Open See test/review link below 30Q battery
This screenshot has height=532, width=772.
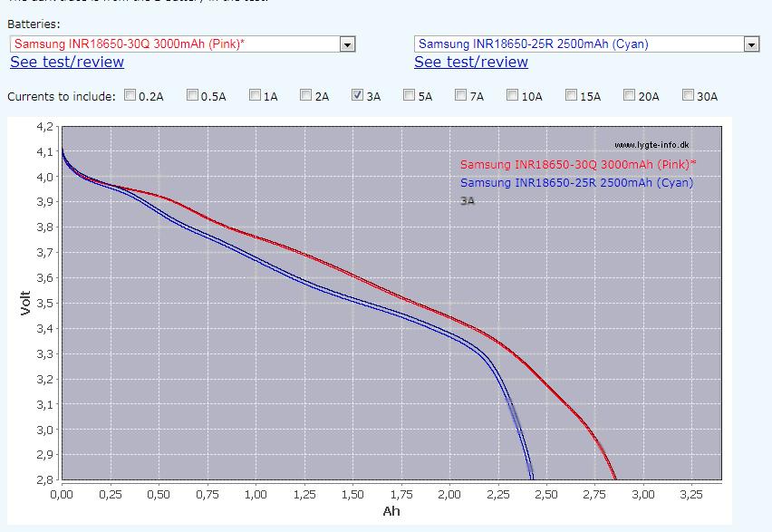coord(67,62)
